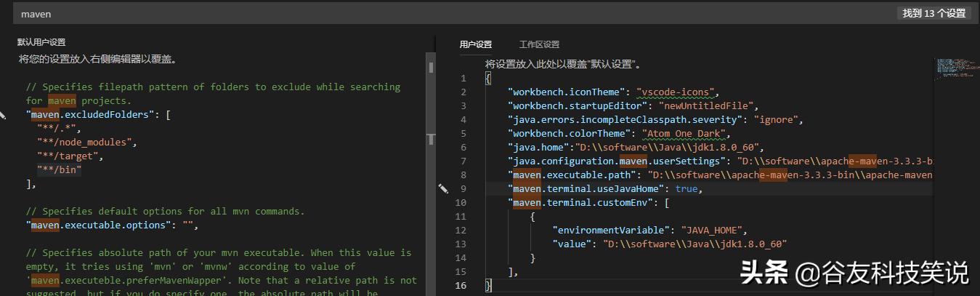Click the pencil edit icon beside line 9
The height and width of the screenshot is (296, 980).
pos(443,188)
